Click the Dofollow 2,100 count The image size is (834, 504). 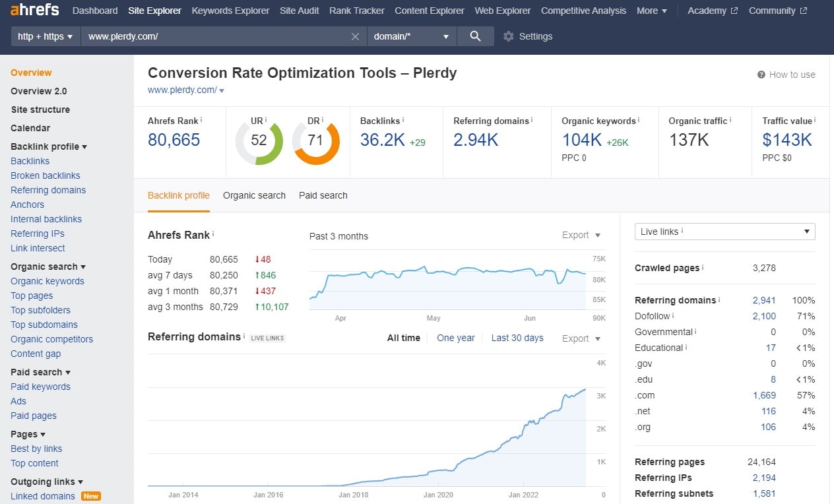[x=764, y=316]
